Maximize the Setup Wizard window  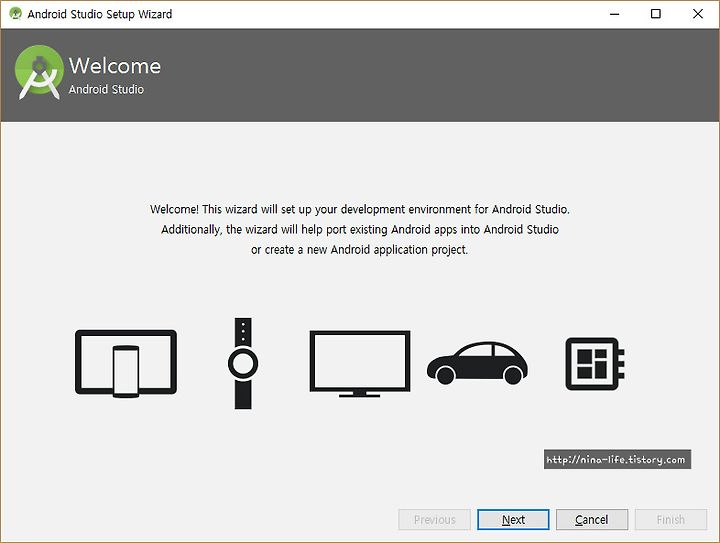tap(656, 14)
